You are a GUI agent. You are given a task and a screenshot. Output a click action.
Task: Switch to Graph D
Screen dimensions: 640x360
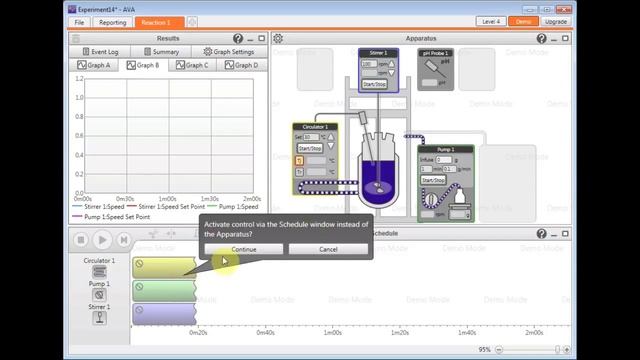pyautogui.click(x=242, y=65)
